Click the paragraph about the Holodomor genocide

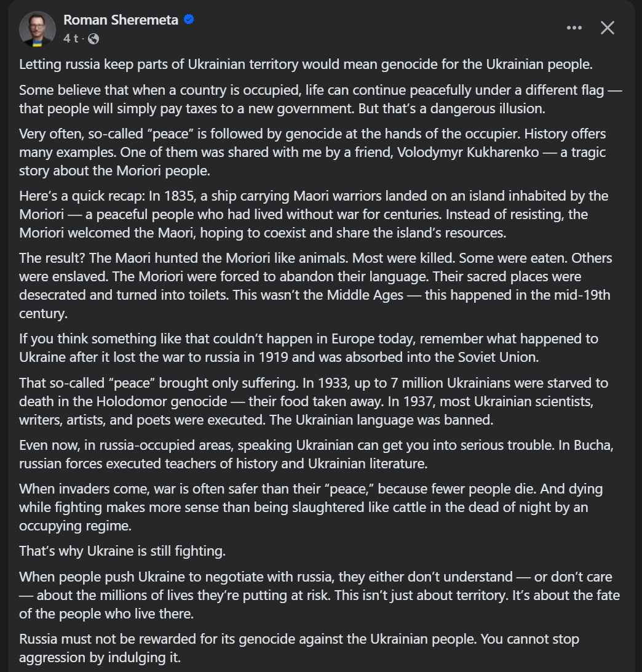click(314, 401)
